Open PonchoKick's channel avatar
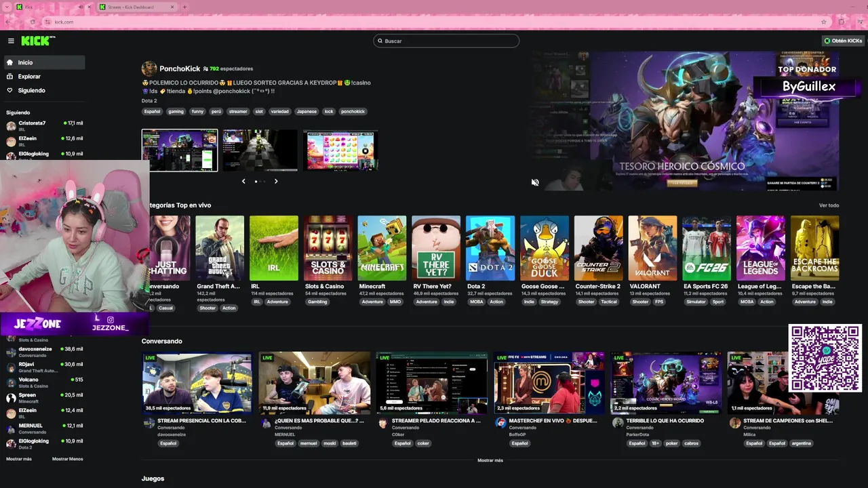Viewport: 868px width, 488px height. [149, 68]
